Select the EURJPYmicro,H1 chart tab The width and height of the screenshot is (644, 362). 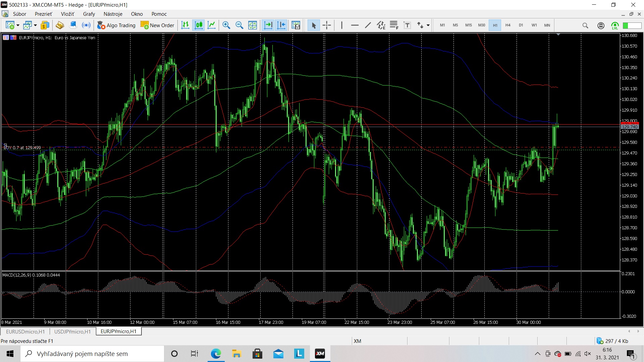click(118, 331)
